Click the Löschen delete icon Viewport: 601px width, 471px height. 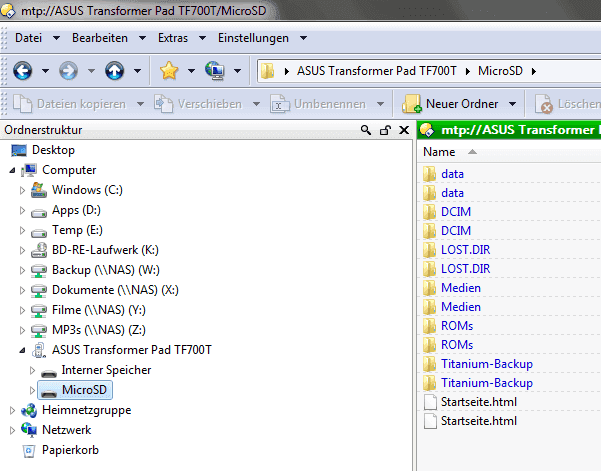pos(544,104)
